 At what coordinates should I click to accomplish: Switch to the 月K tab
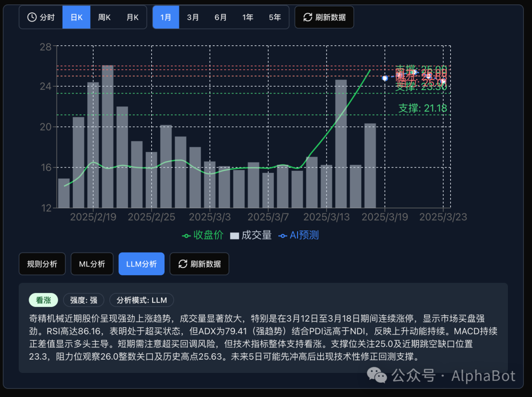point(132,17)
